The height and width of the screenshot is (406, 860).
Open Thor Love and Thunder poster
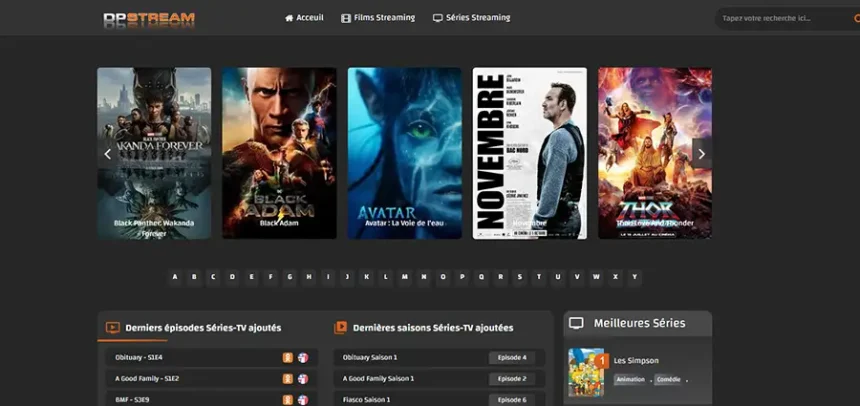point(655,153)
